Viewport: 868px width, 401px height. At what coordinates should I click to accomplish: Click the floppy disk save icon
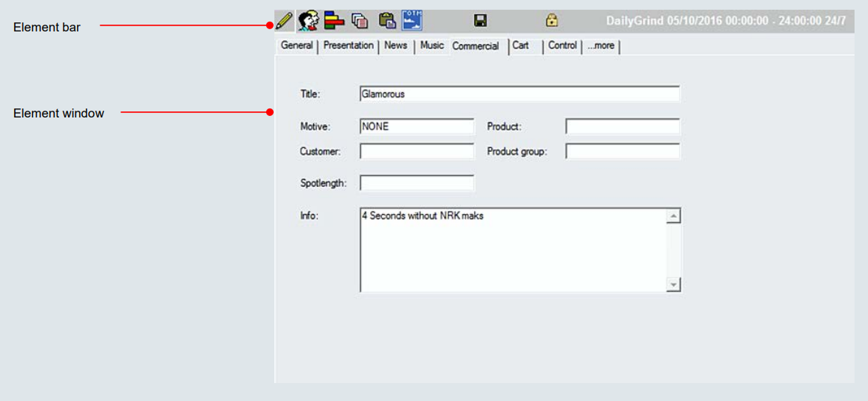(481, 21)
